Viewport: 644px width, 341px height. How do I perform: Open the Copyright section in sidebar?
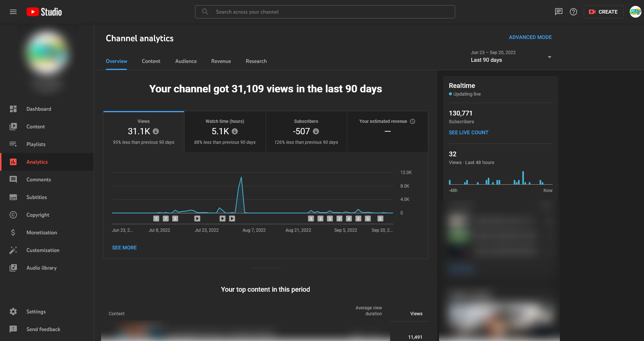tap(37, 215)
